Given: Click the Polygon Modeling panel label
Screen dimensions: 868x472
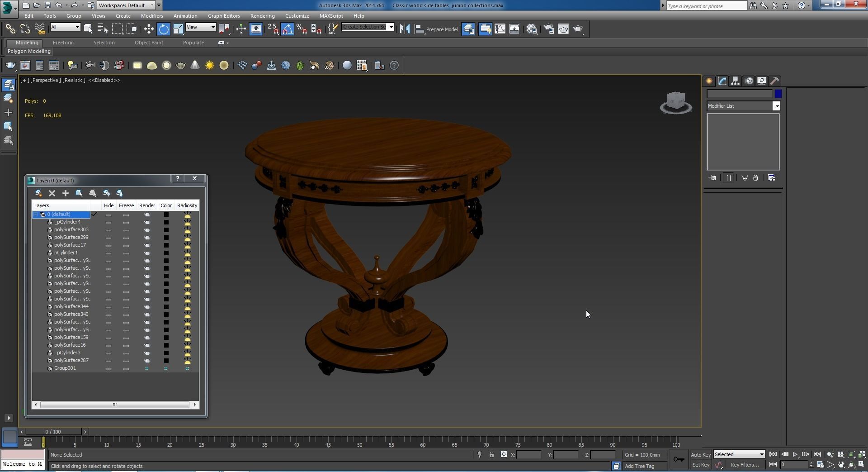Looking at the screenshot, I should coord(29,51).
